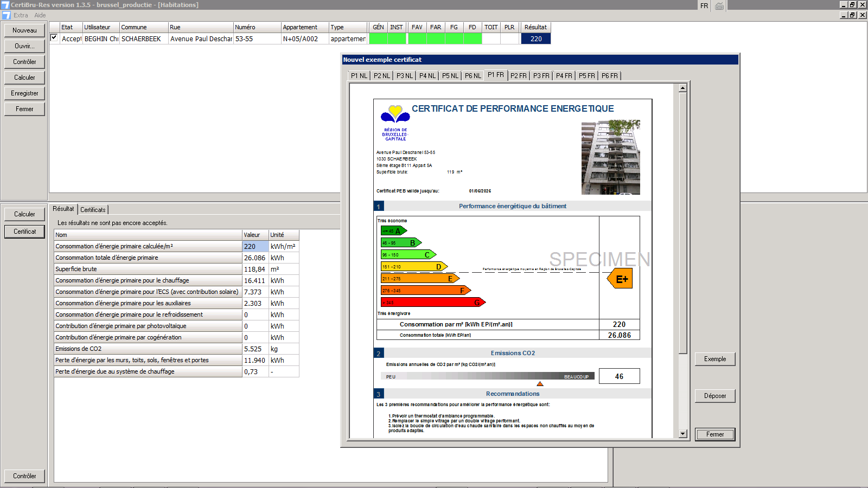Click the keyboard icon next to FR
868x488 pixels.
pos(719,6)
